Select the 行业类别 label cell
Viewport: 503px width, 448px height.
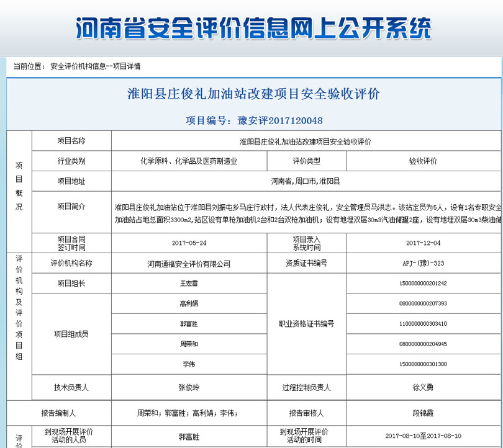71,161
